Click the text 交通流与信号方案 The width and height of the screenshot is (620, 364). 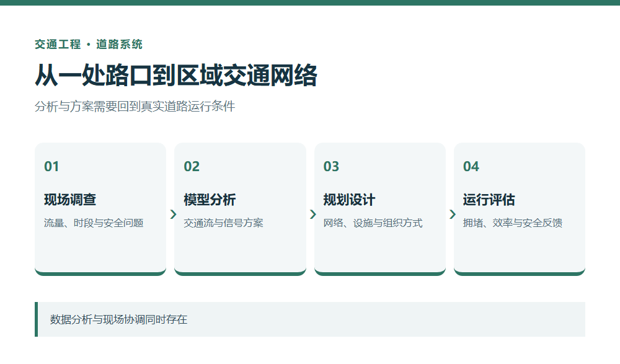coord(223,223)
